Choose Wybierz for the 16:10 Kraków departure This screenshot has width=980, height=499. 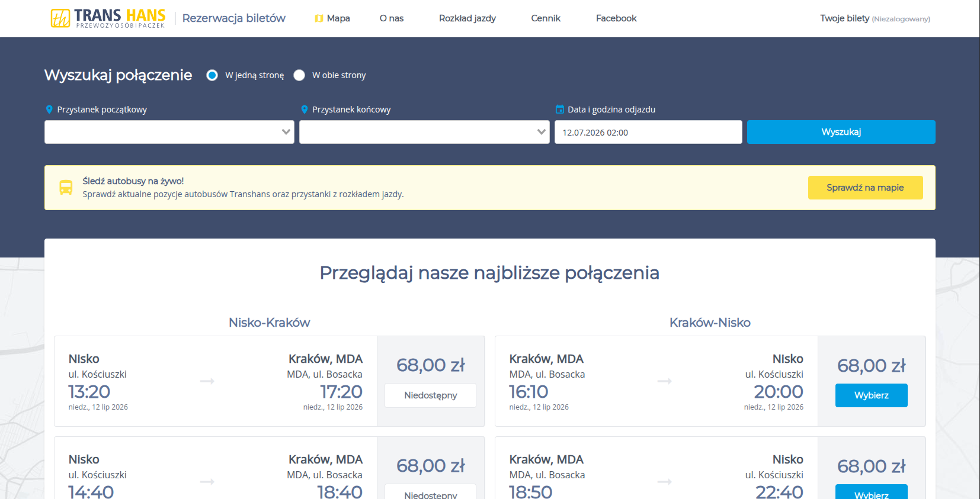coord(872,395)
